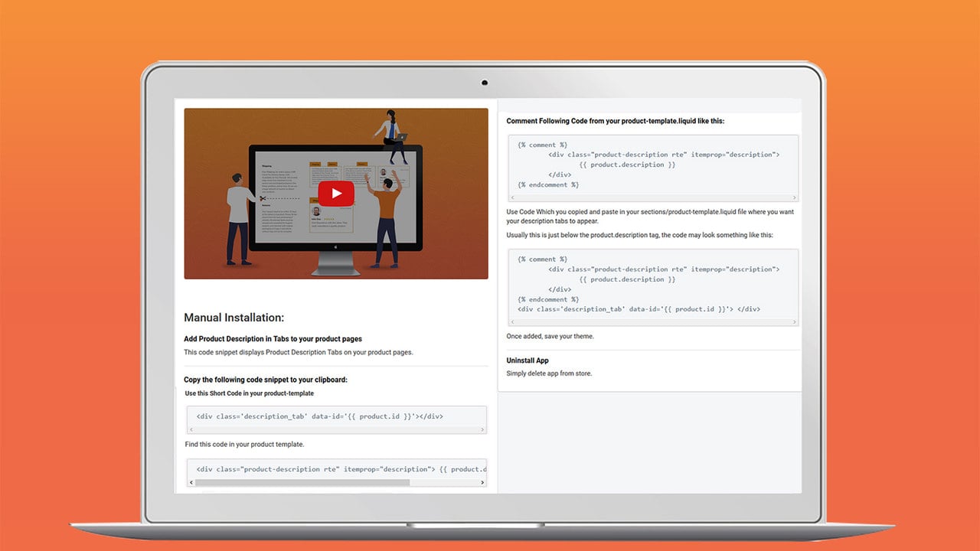This screenshot has height=551, width=980.
Task: Click the description_tab div line after '{% endcomment %}'
Action: coord(639,309)
